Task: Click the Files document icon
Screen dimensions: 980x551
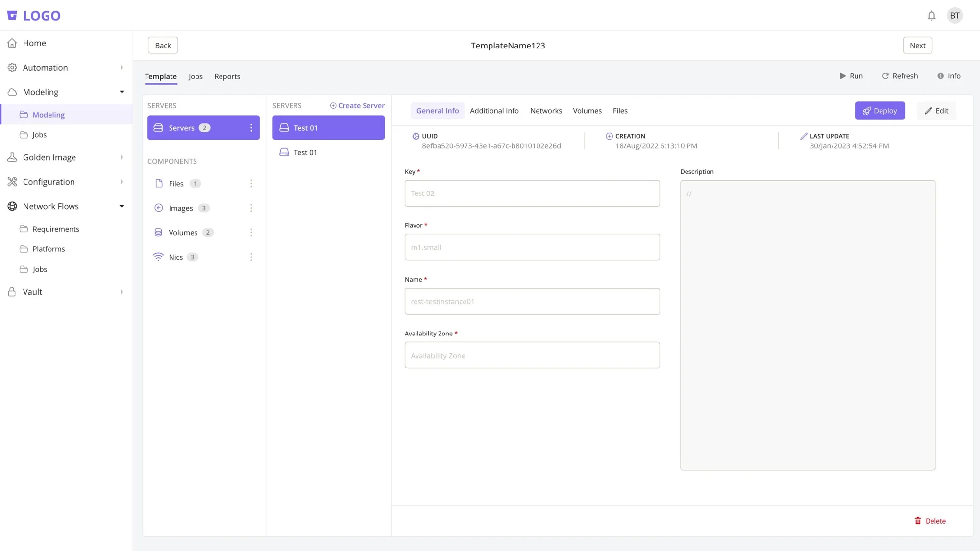Action: click(x=159, y=183)
